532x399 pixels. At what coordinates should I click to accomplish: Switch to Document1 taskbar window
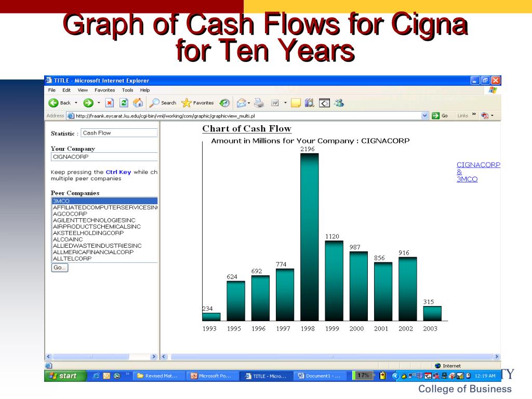(321, 376)
